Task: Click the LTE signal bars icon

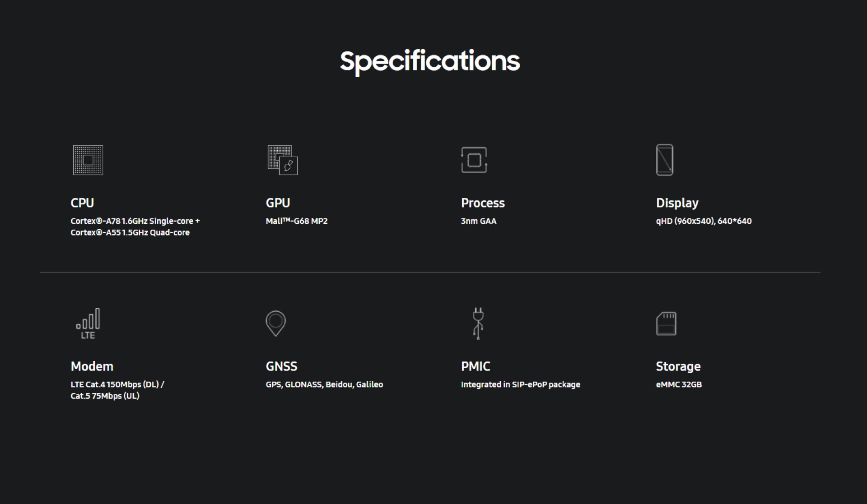Action: point(88,323)
